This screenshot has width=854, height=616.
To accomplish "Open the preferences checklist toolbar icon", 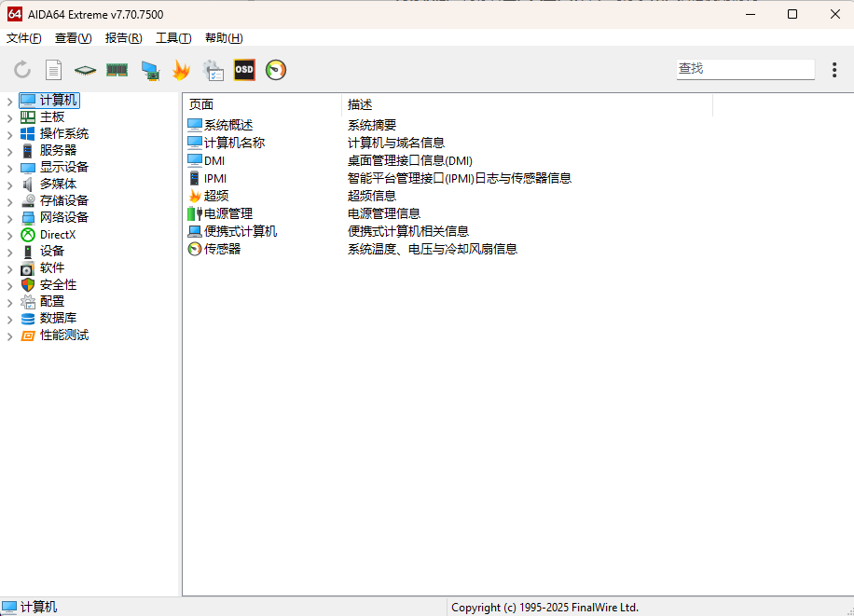I will click(213, 70).
